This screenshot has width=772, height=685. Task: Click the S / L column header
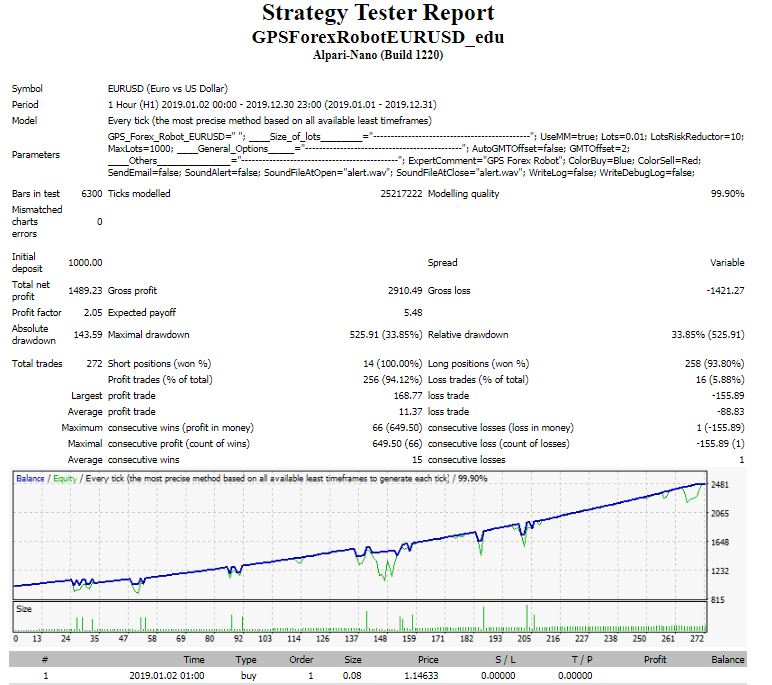coord(505,660)
